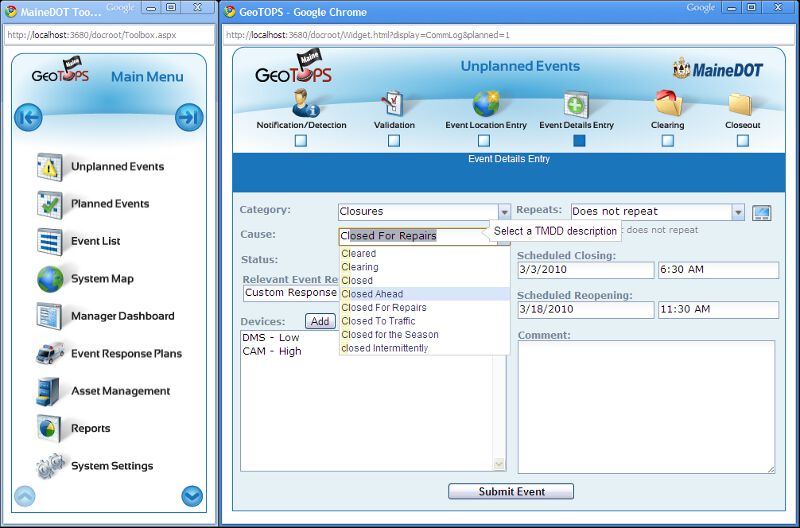Expand the Repeats dropdown arrow
This screenshot has height=528, width=800.
[738, 212]
